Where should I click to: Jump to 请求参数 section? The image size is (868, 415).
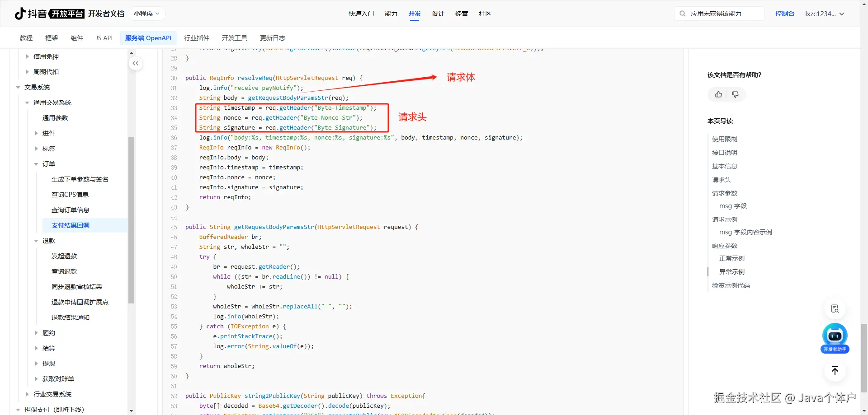[725, 193]
